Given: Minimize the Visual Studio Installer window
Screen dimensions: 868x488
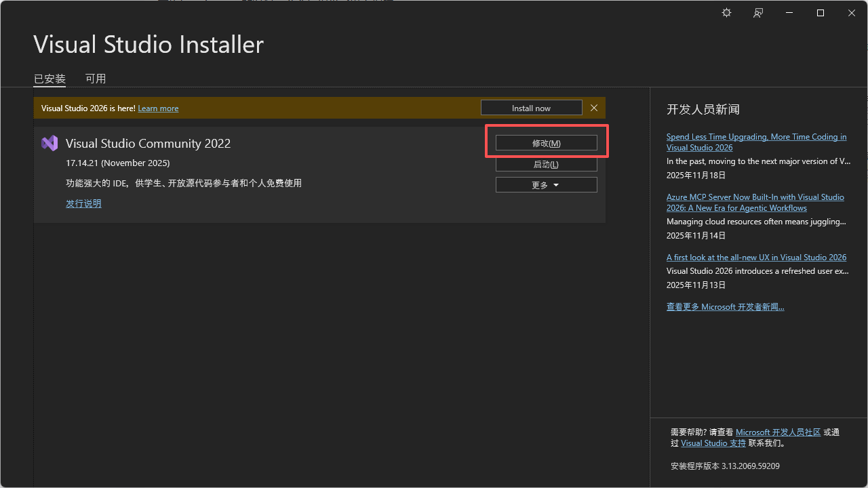Looking at the screenshot, I should click(789, 13).
